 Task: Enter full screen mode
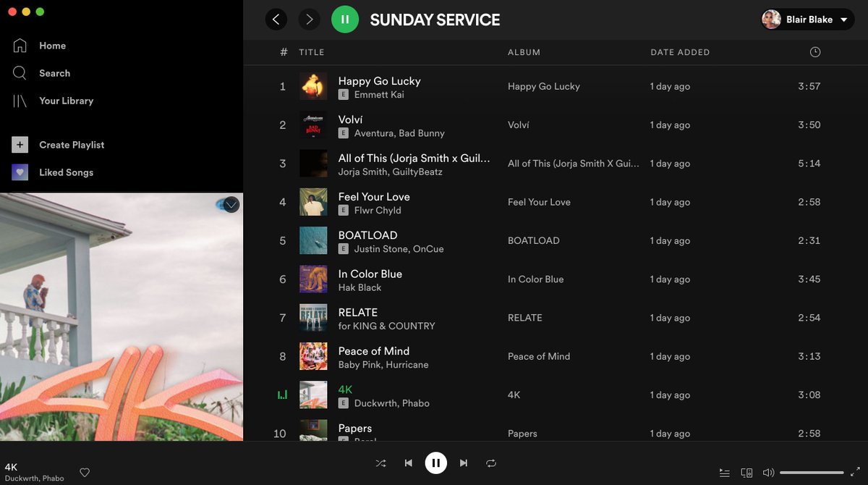[855, 473]
